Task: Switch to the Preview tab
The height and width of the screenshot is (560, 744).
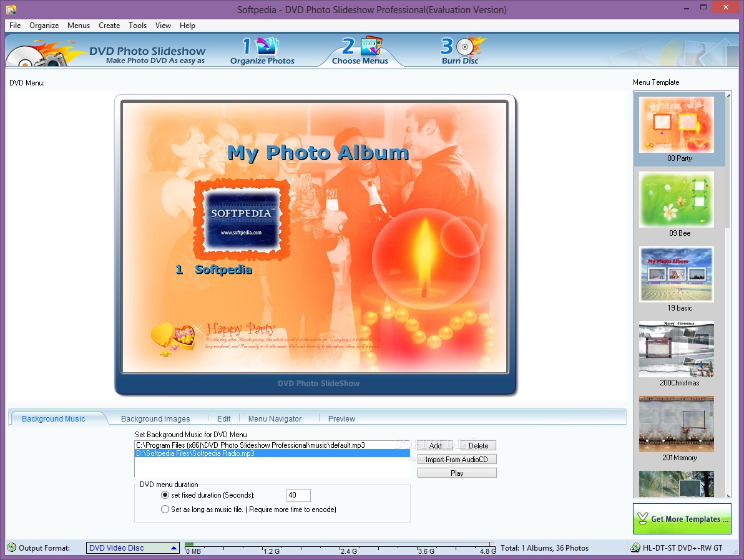Action: pos(341,418)
